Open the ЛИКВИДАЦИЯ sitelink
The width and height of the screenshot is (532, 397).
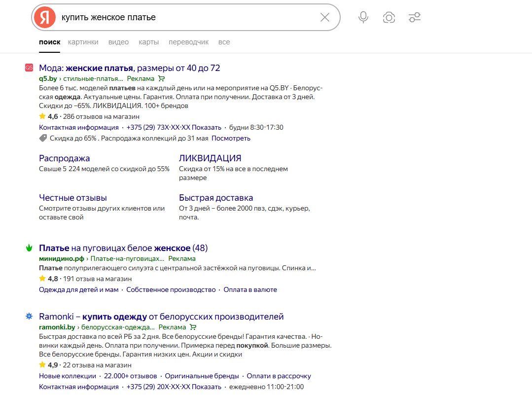210,158
